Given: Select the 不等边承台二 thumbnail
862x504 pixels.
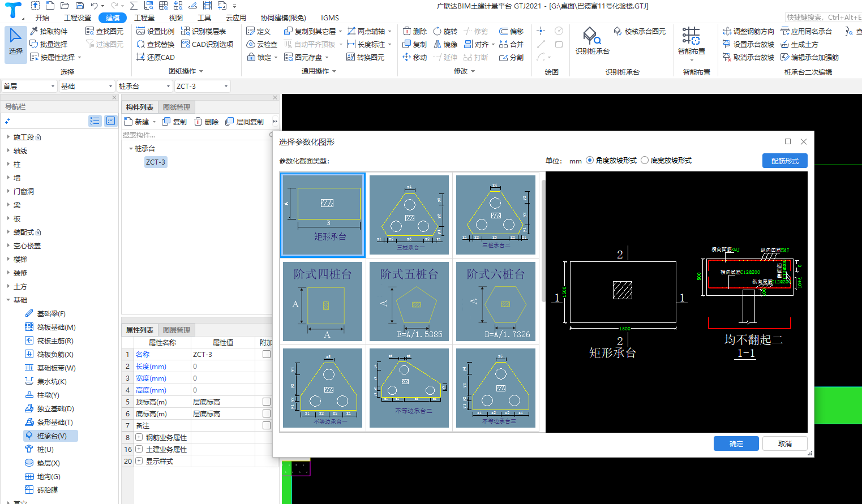Looking at the screenshot, I should (409, 388).
